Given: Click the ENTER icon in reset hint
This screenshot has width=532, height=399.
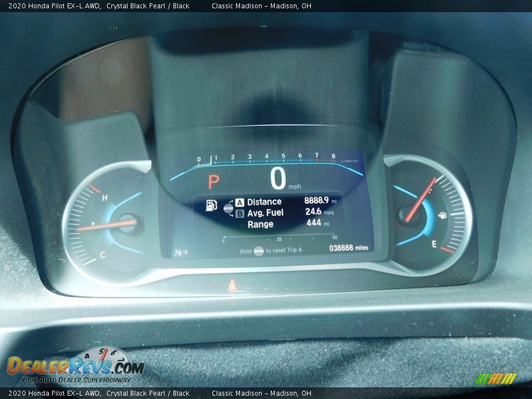Looking at the screenshot, I should click(x=259, y=251).
